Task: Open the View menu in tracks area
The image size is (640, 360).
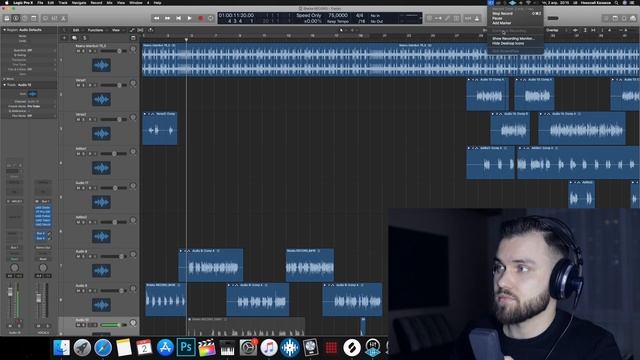Action: (116, 30)
